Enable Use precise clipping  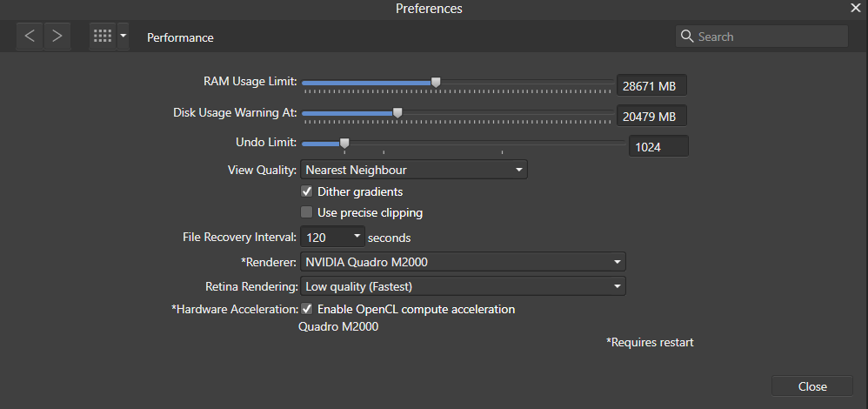tap(306, 212)
